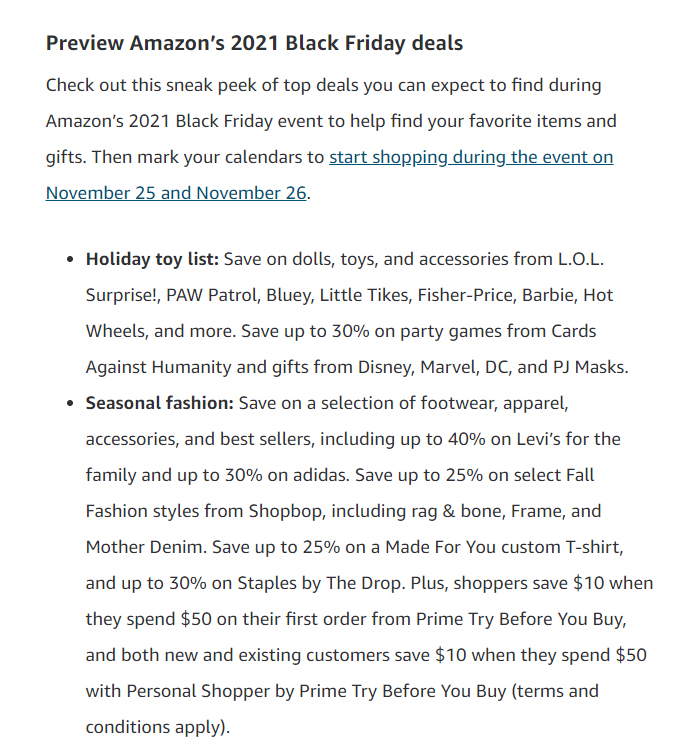689x752 pixels.
Task: Click the bullet before Seasonal fashion
Action: click(x=70, y=404)
